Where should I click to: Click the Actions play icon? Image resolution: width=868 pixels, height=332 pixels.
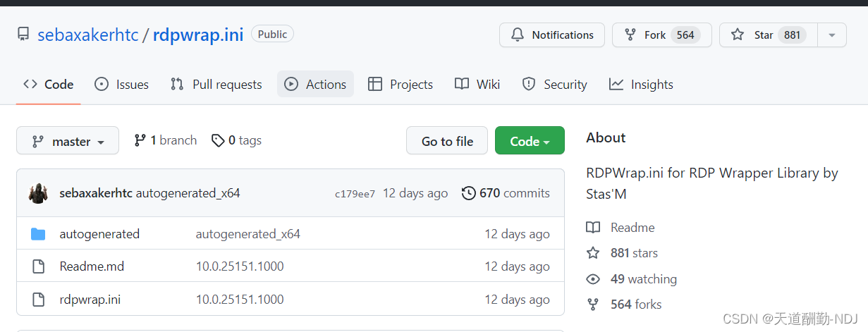[291, 85]
